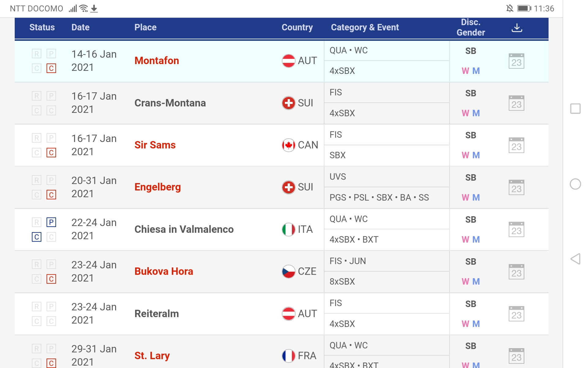This screenshot has height=368, width=588.
Task: Tap the Bukova Hora calendar icon
Action: coord(516,272)
